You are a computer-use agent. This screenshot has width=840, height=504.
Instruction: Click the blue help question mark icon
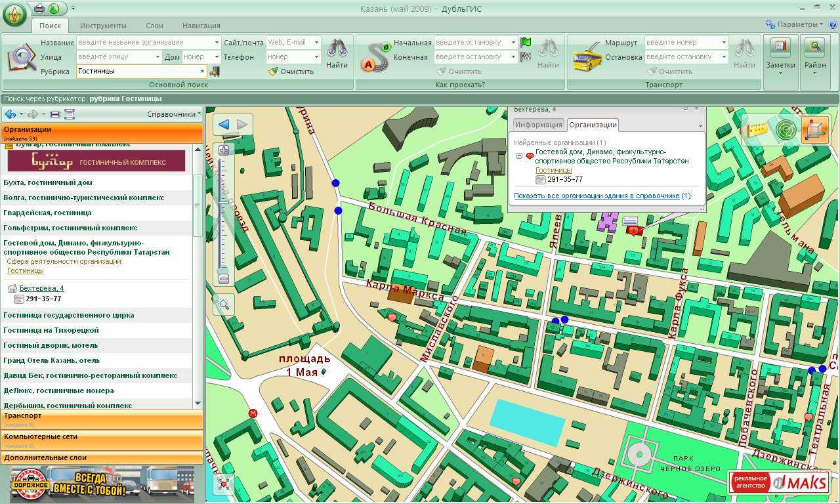[x=832, y=24]
